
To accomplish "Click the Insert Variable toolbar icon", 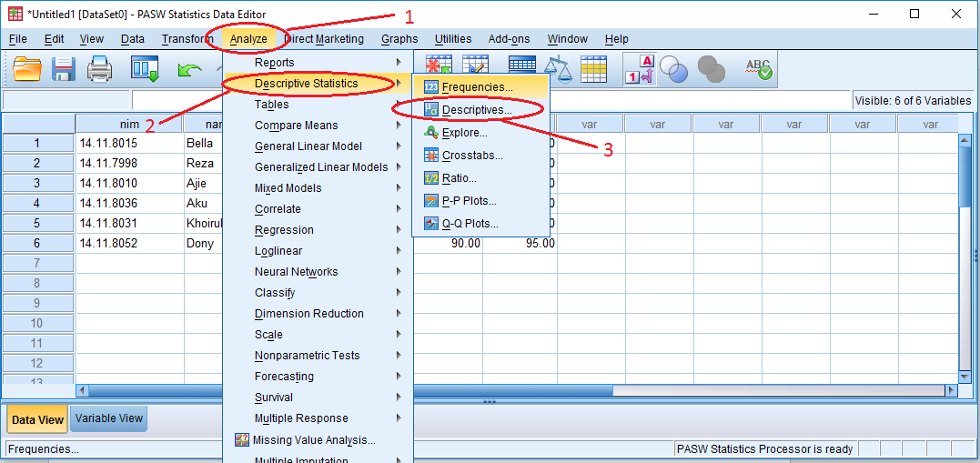I will point(475,65).
